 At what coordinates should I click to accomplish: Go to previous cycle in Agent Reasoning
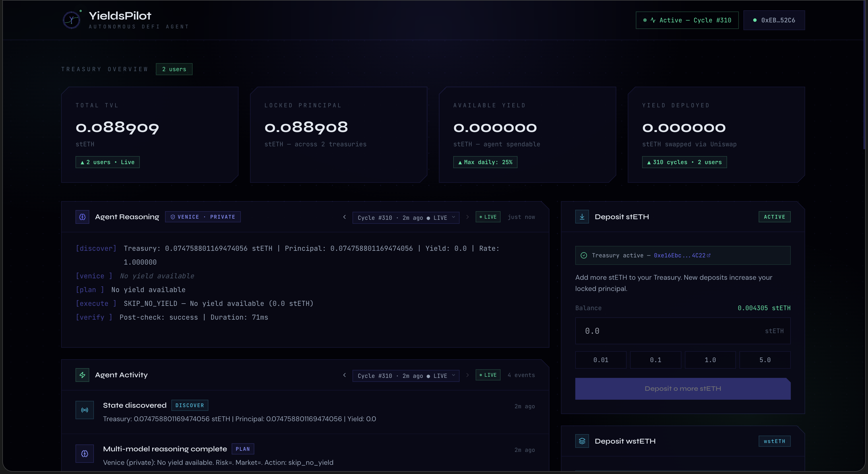344,217
